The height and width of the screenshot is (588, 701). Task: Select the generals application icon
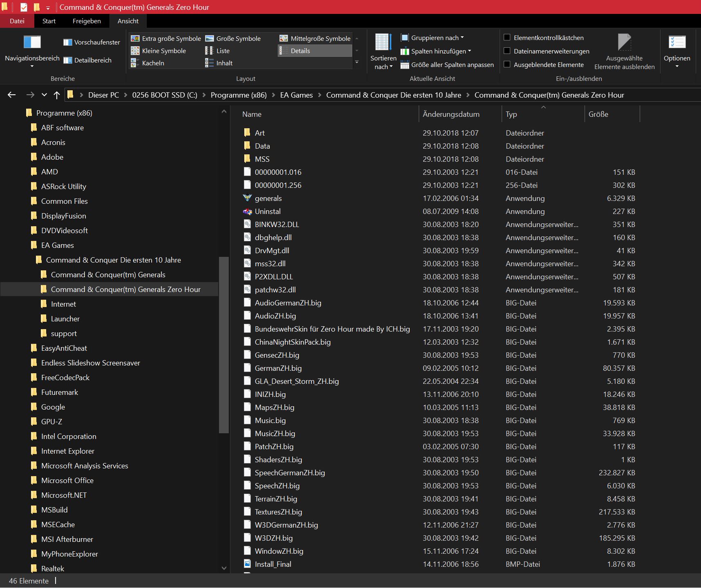pos(247,198)
